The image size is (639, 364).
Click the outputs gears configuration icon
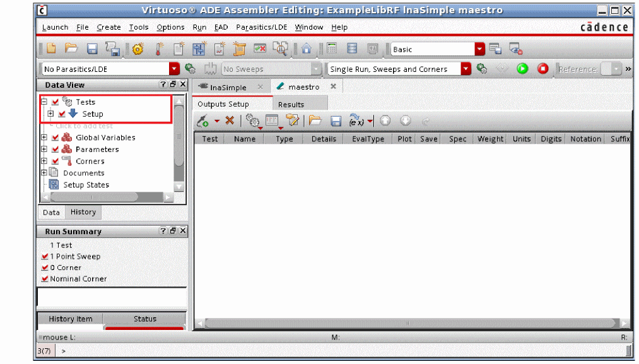(253, 120)
